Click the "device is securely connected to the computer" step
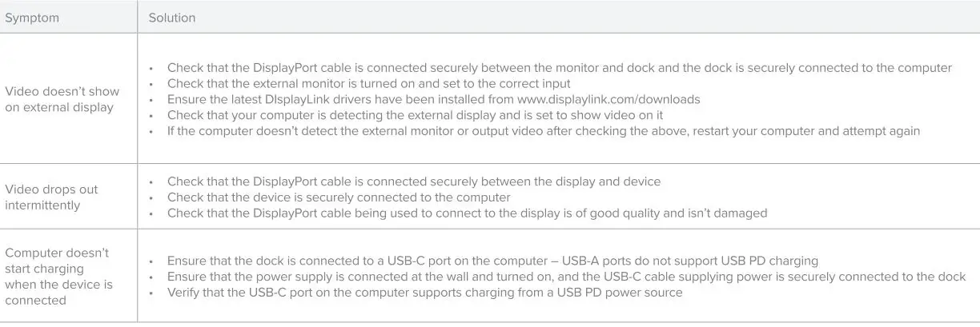 (x=339, y=197)
